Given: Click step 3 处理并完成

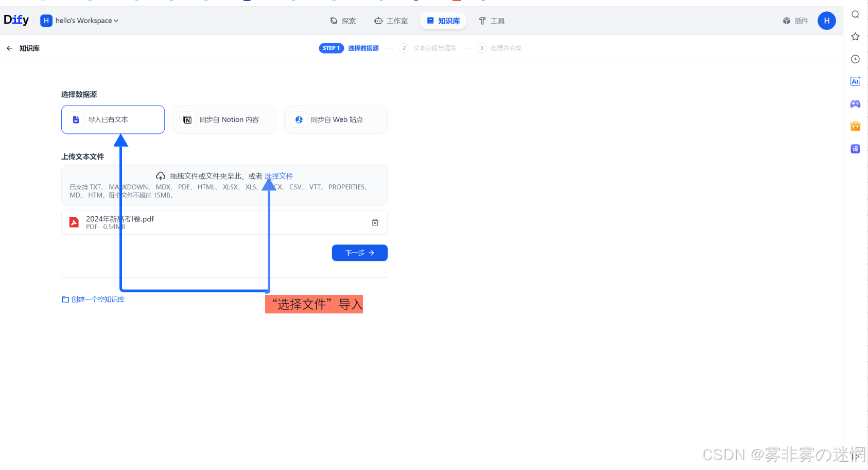Looking at the screenshot, I should point(499,48).
